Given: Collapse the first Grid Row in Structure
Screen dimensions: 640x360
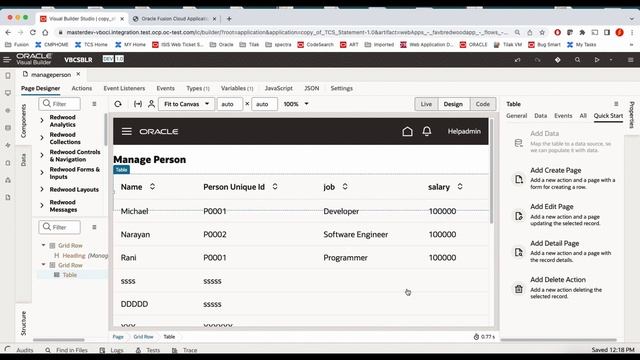Looking at the screenshot, I should tap(43, 245).
